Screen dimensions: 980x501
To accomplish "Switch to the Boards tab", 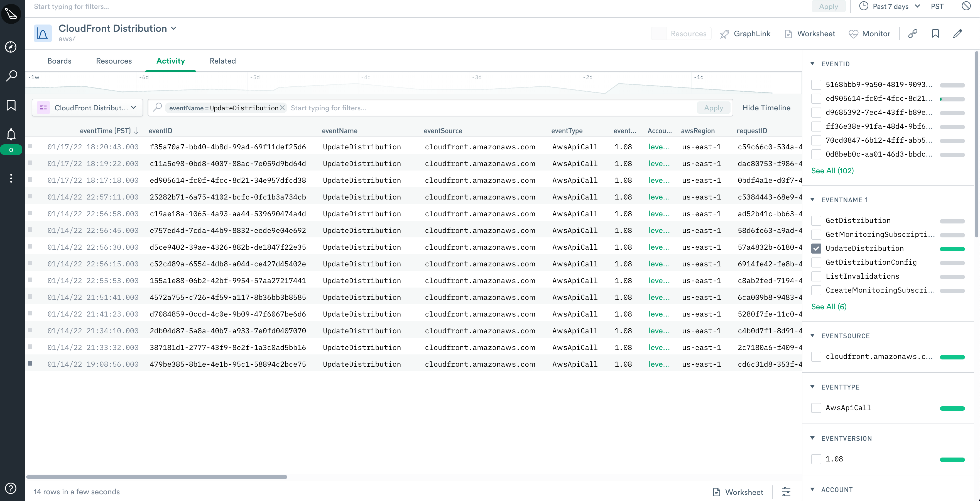I will tap(59, 61).
